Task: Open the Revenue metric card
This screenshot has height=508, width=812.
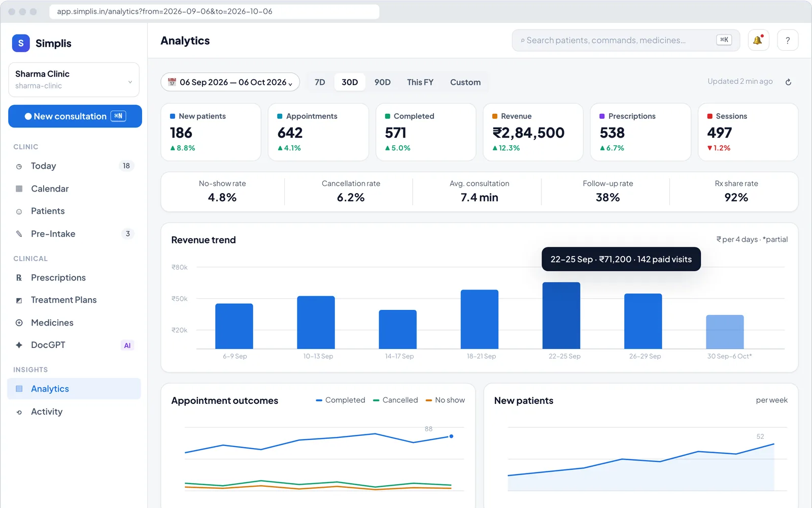Action: point(533,132)
